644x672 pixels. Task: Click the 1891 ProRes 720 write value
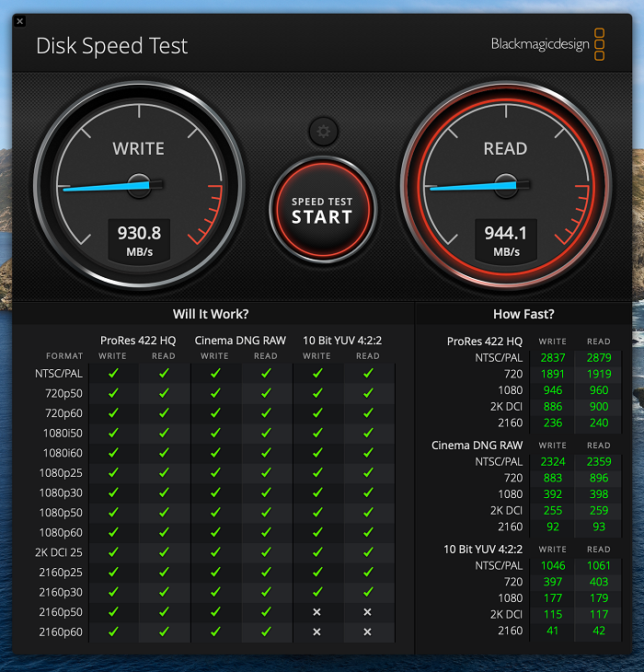(553, 374)
